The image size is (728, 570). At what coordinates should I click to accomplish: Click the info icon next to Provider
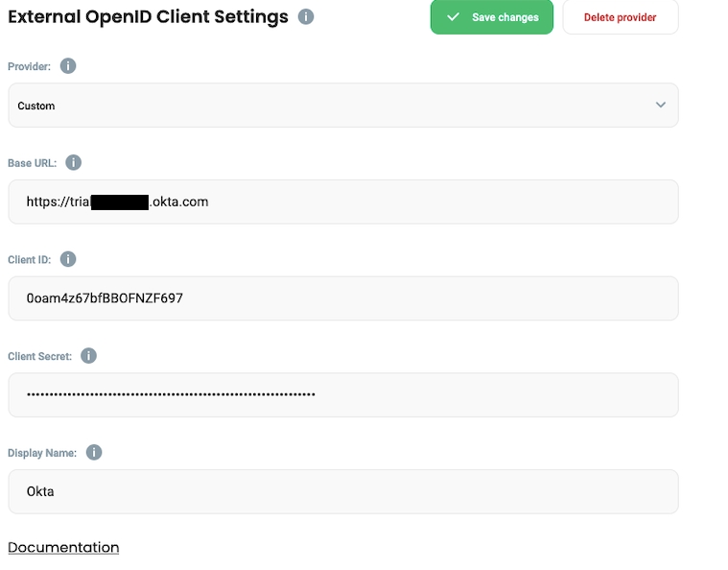[x=68, y=66]
